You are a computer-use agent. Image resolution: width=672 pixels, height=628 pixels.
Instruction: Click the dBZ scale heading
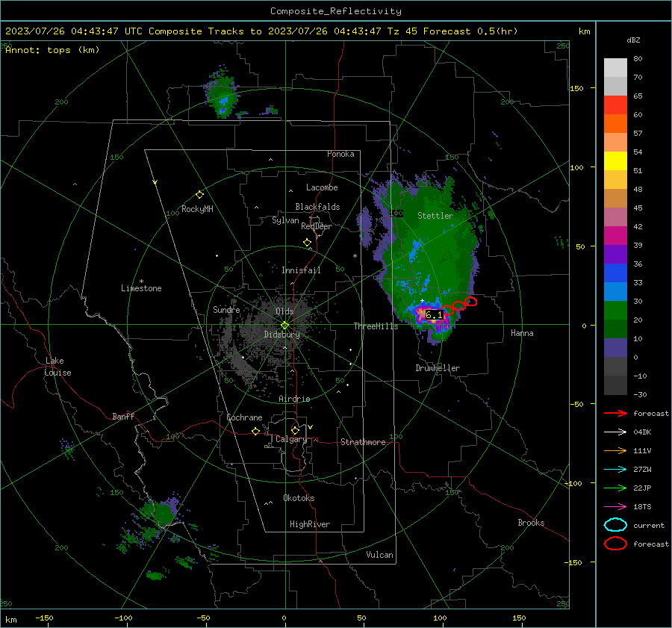tap(633, 40)
